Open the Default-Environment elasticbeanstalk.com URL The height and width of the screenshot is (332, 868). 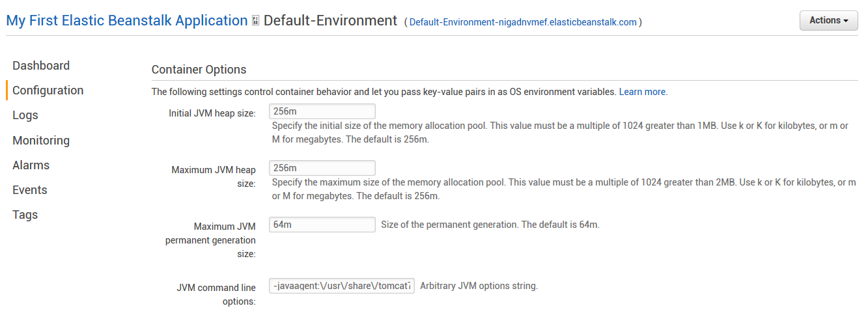click(x=523, y=22)
